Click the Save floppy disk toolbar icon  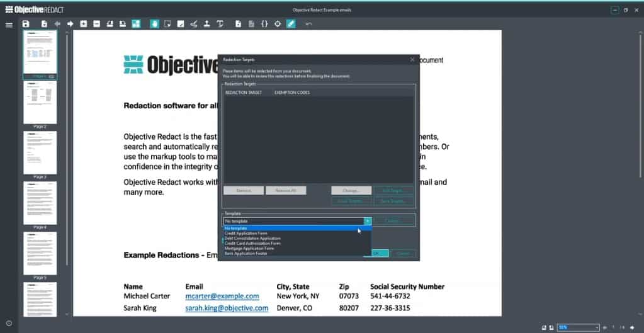coord(26,24)
